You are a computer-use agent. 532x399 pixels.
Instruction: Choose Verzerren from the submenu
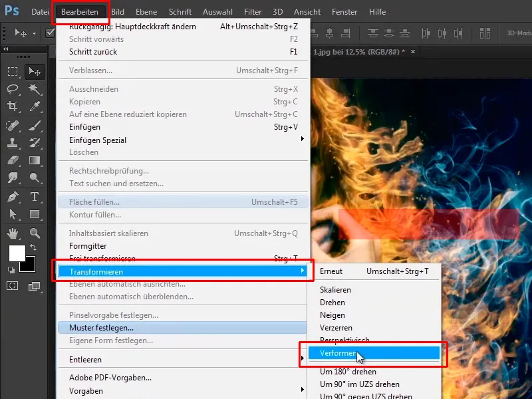(374, 328)
